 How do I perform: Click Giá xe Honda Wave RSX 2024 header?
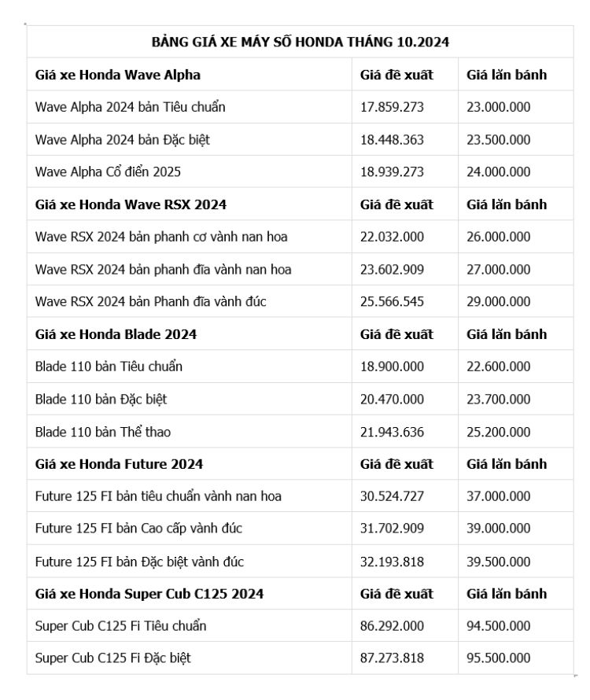tap(131, 204)
